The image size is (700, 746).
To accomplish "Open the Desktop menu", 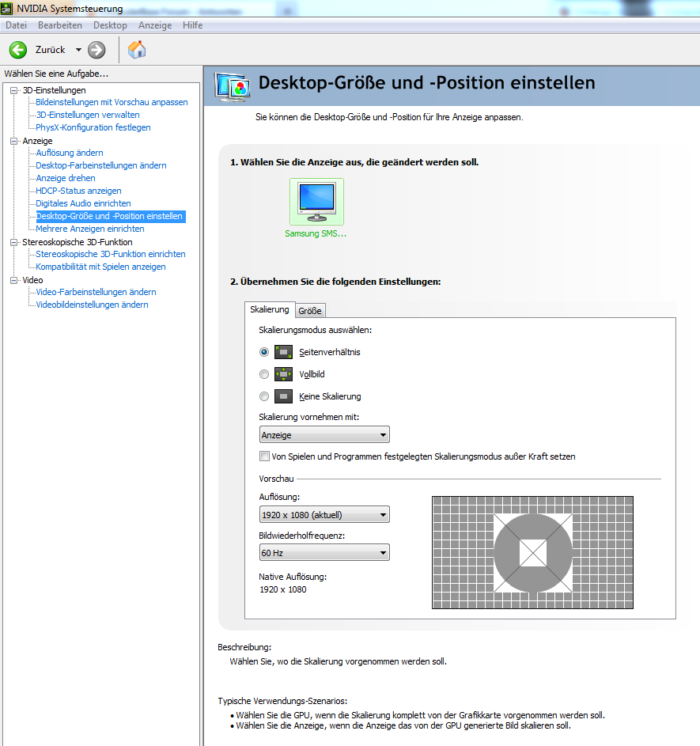I will point(110,25).
